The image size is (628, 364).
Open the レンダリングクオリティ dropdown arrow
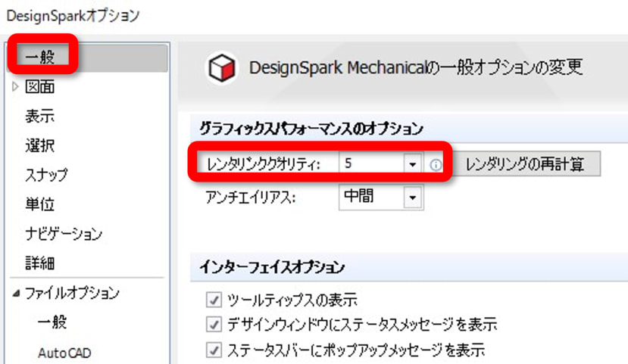(x=413, y=164)
